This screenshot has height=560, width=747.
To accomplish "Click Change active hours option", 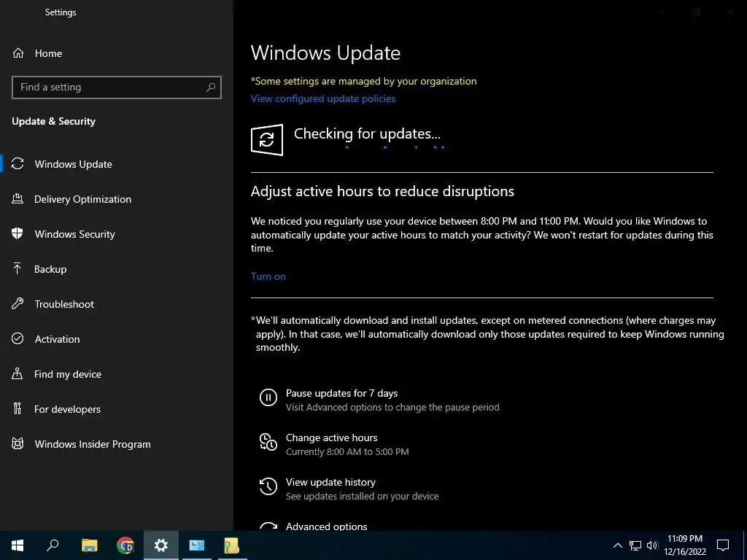I will pyautogui.click(x=332, y=437).
